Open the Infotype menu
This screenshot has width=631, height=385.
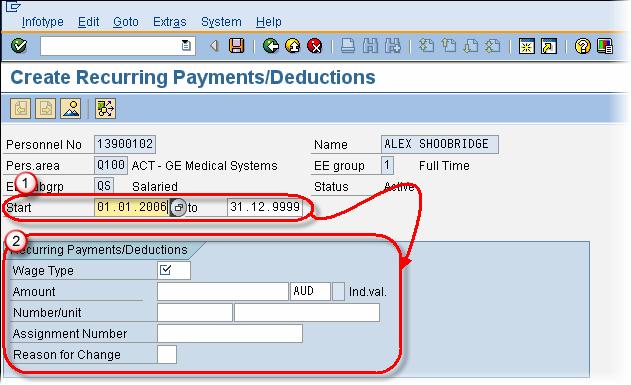pos(43,22)
